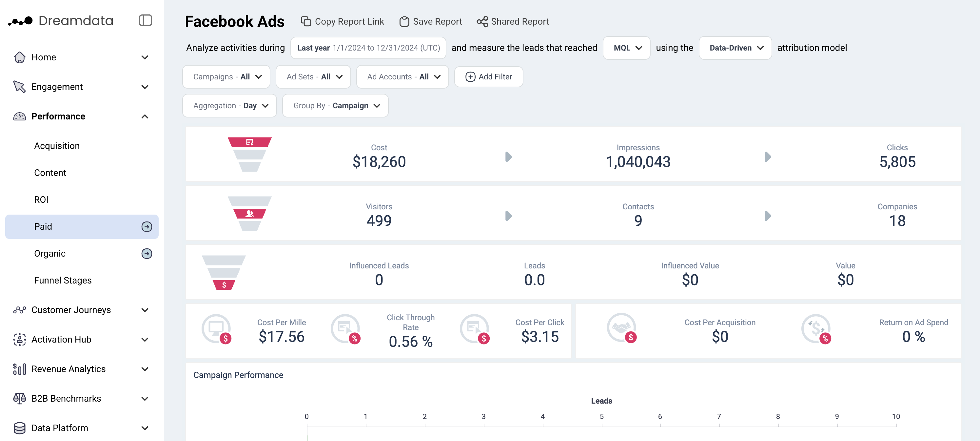Open the Acquisition menu item
Screen dimensions: 980x441
[x=57, y=146]
